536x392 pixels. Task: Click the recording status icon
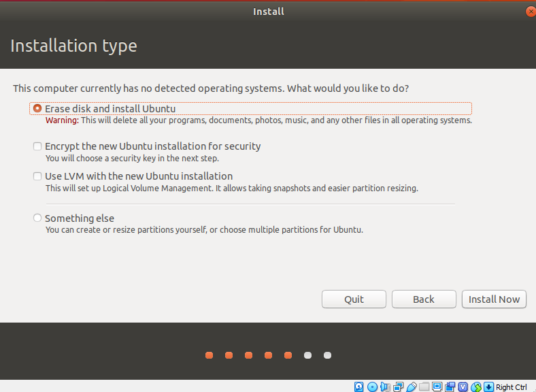point(450,387)
